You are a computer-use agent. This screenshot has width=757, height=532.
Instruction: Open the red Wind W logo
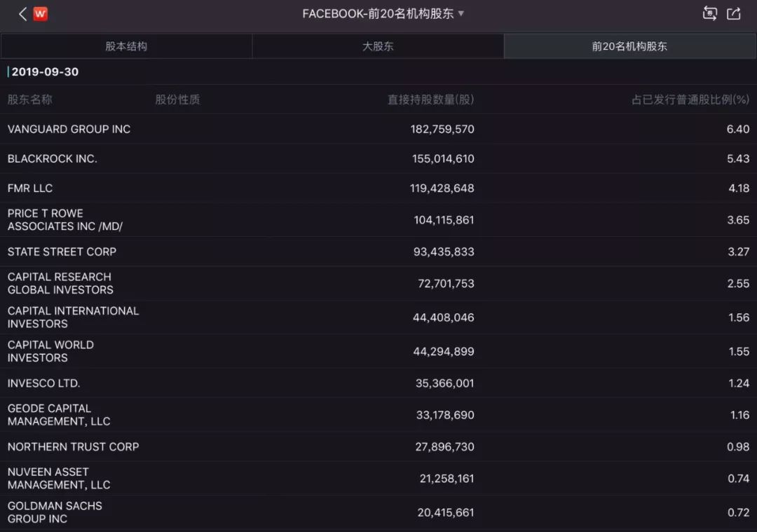(x=41, y=14)
